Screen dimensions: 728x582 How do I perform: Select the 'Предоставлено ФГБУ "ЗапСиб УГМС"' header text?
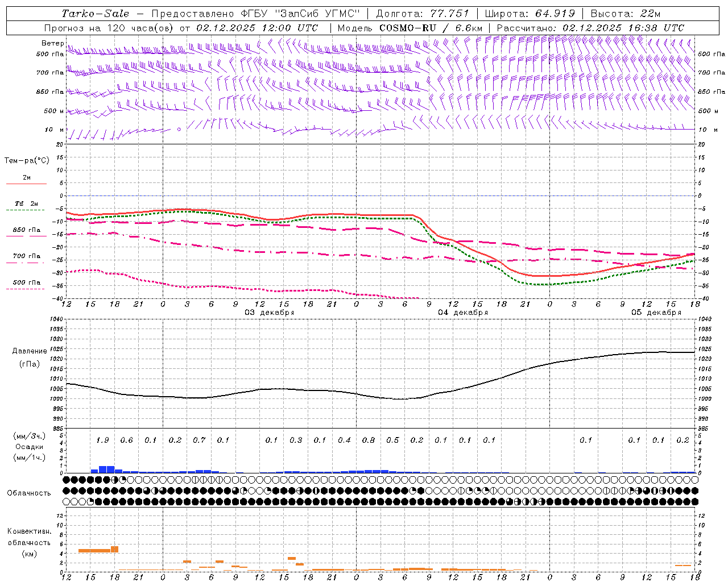(255, 14)
